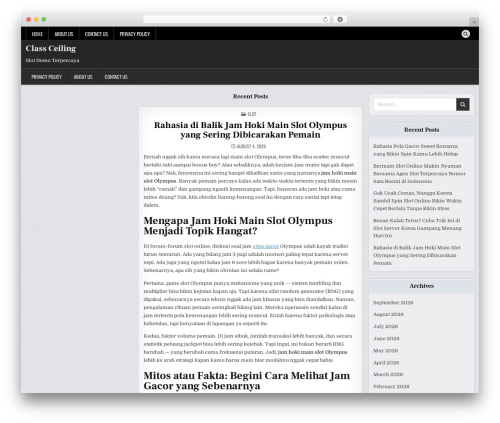
Task: Click tagline Slot Demo Terpercaya
Action: click(52, 60)
